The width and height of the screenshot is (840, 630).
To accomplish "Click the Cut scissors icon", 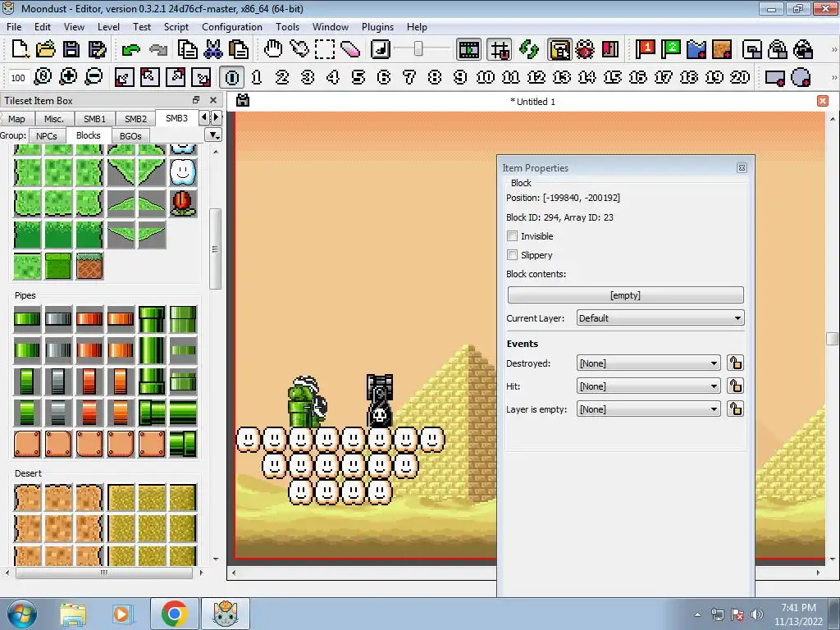I will click(x=213, y=49).
